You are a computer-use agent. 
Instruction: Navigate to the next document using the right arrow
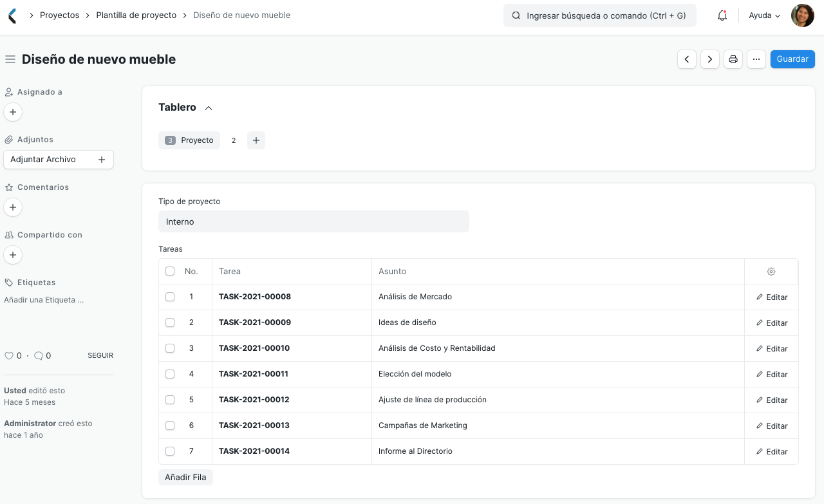pos(709,59)
